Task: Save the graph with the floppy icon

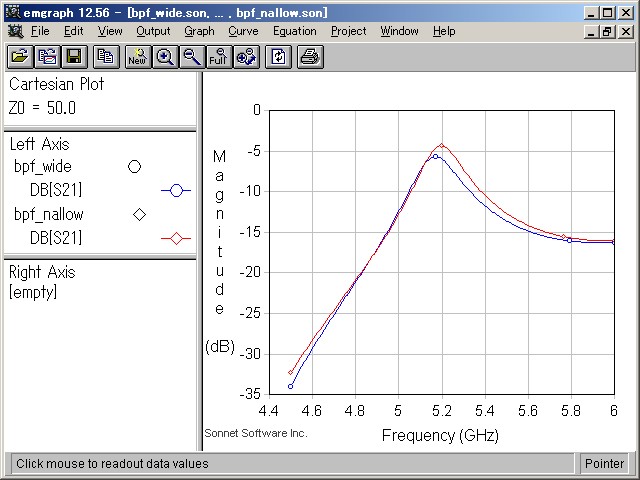Action: 74,57
